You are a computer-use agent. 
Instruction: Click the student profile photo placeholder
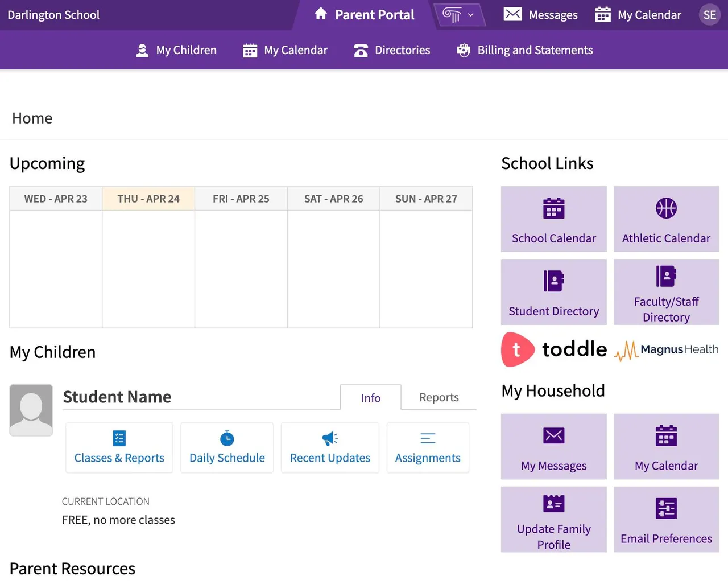point(31,410)
